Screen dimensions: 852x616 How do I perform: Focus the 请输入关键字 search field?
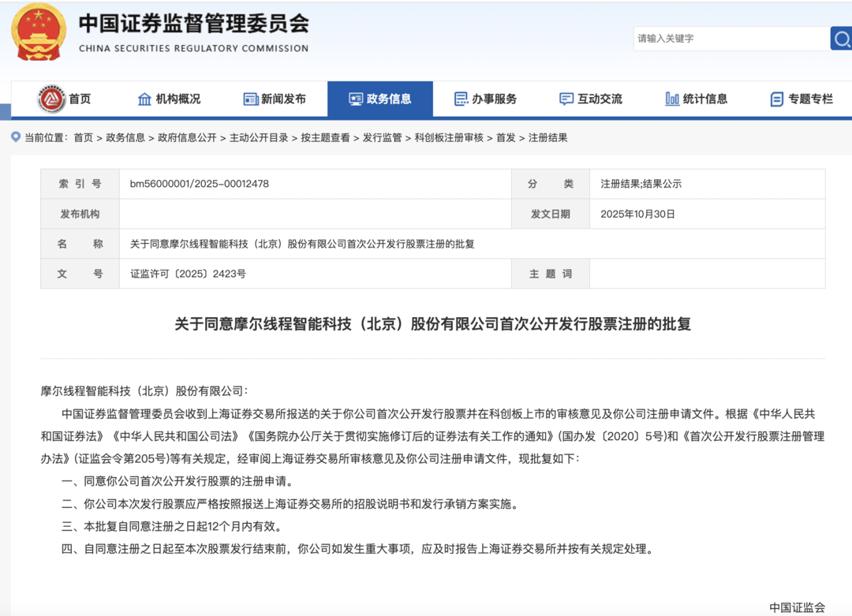(730, 38)
